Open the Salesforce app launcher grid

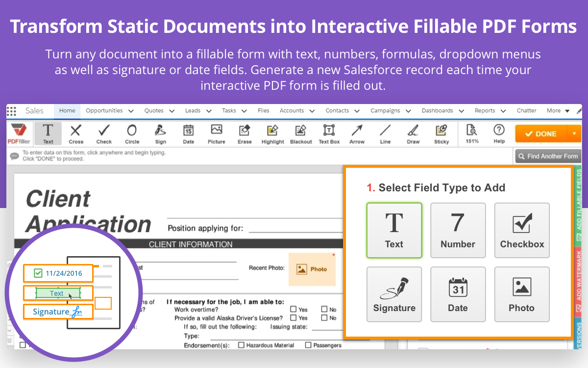click(12, 111)
